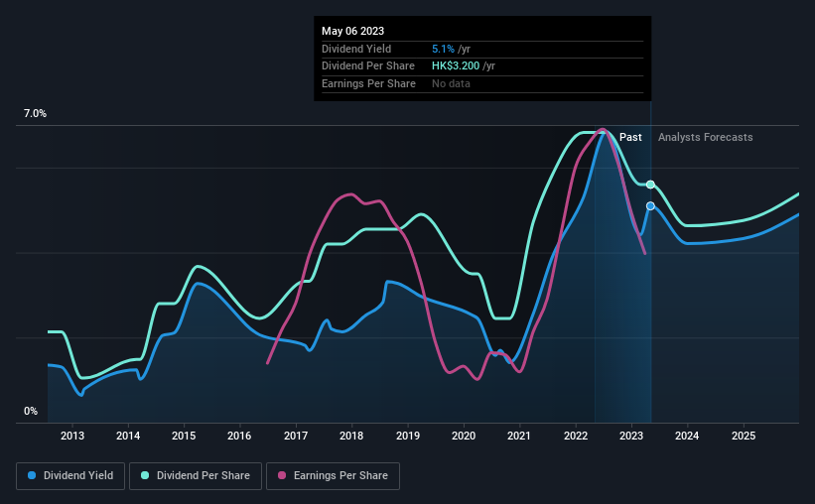
Task: Click the Analysts Forecasts label
Action: tap(706, 137)
